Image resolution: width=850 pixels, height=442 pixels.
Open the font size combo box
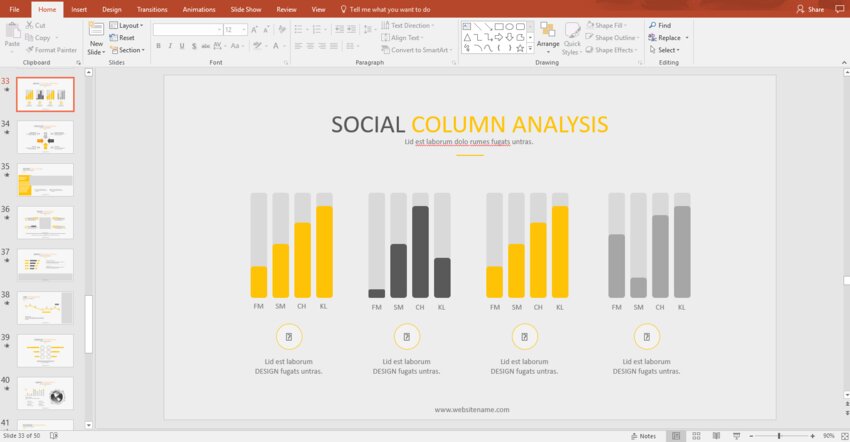[x=234, y=30]
